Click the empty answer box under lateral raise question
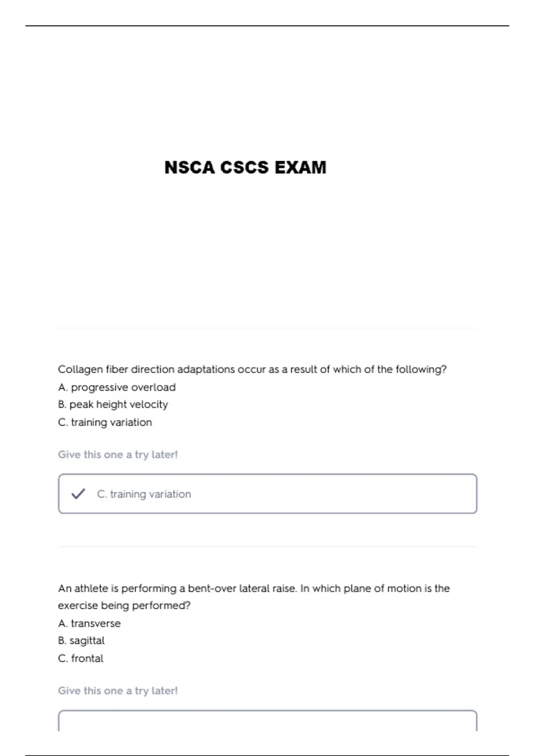Viewport: 534px width, 756px height. tap(267, 720)
